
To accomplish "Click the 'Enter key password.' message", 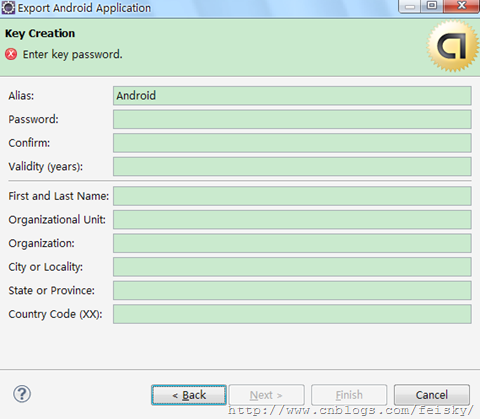I will tap(72, 54).
